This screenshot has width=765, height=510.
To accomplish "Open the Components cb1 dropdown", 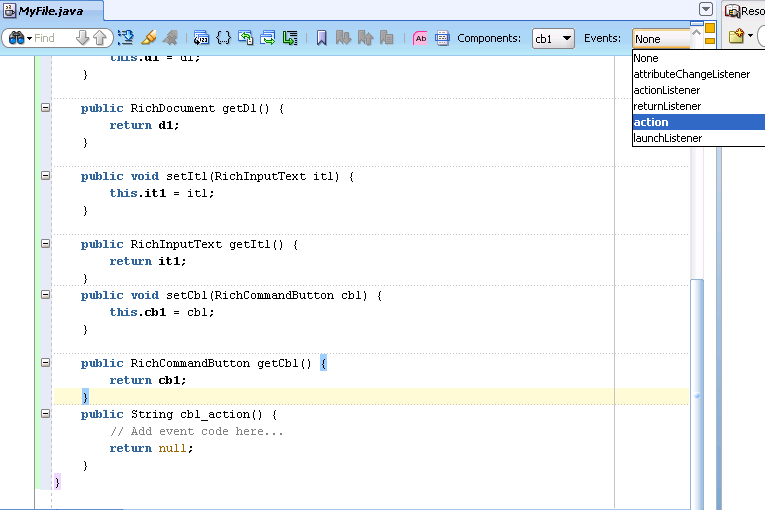I will 553,38.
